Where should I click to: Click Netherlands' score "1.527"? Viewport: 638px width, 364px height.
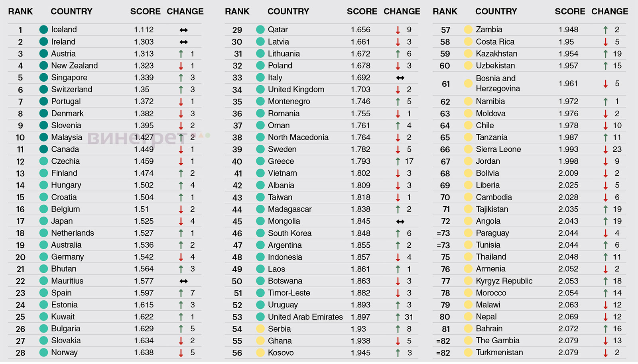[x=144, y=233]
